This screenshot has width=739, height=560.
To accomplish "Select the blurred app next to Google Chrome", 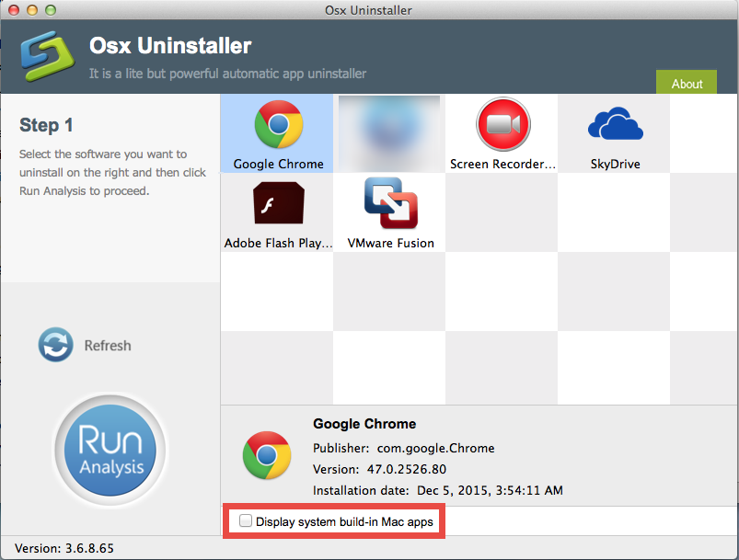I will coord(388,129).
